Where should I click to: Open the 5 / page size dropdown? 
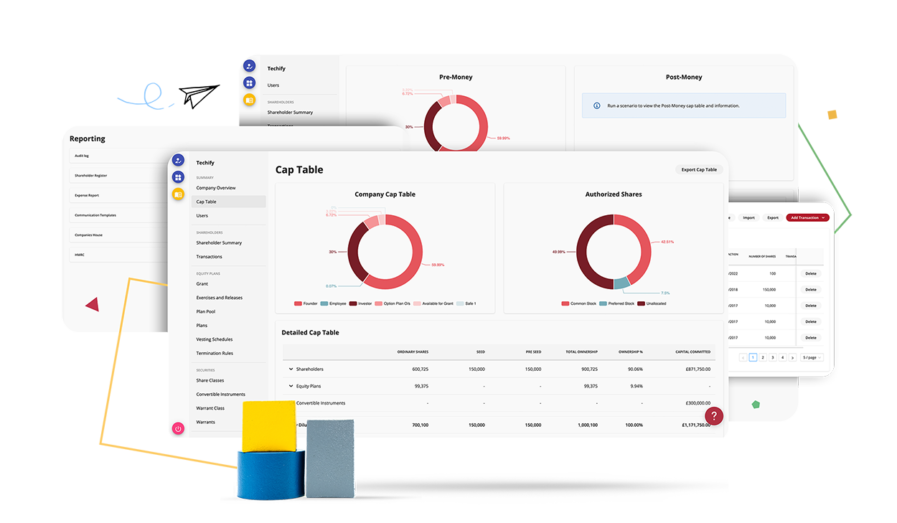click(812, 358)
